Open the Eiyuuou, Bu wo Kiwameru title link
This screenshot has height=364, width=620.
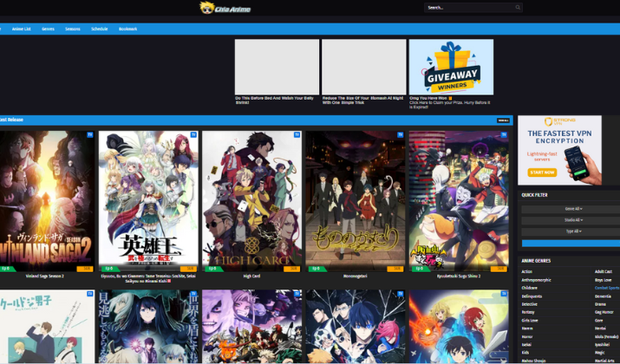[148, 278]
